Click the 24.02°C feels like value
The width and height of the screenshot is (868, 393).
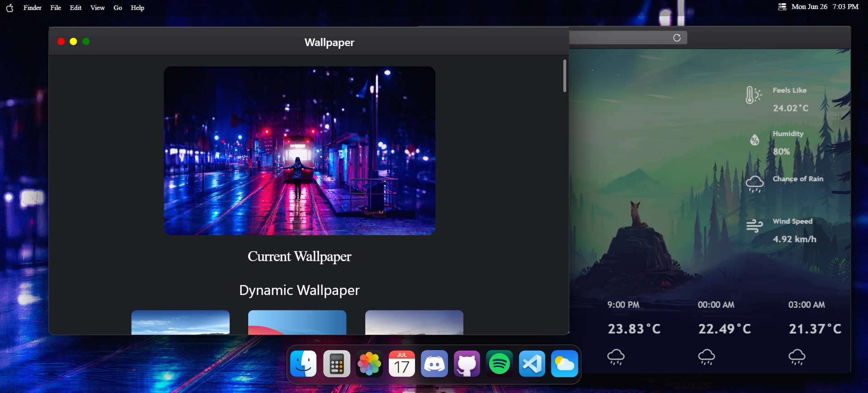click(x=790, y=108)
